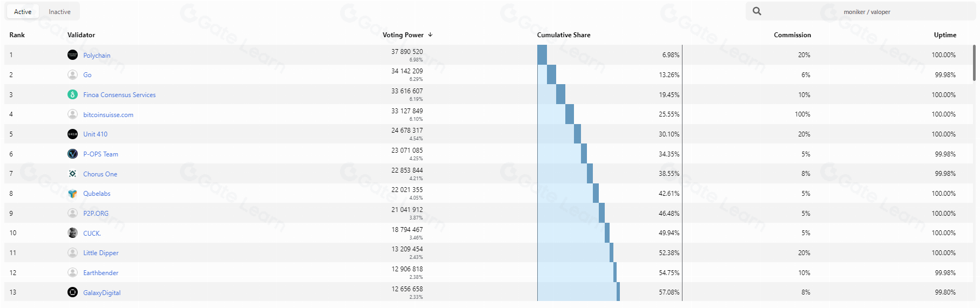Click the Unit 410 validator avatar

click(72, 134)
